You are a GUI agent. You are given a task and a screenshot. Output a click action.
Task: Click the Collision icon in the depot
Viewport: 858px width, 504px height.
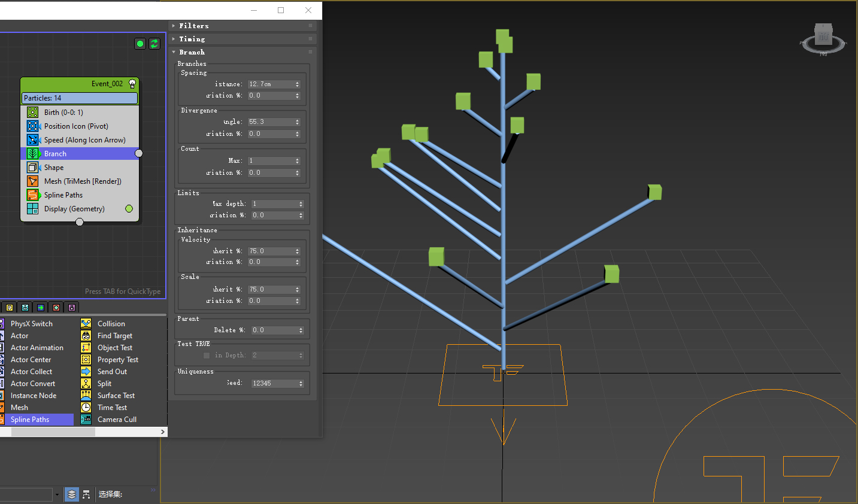point(86,323)
